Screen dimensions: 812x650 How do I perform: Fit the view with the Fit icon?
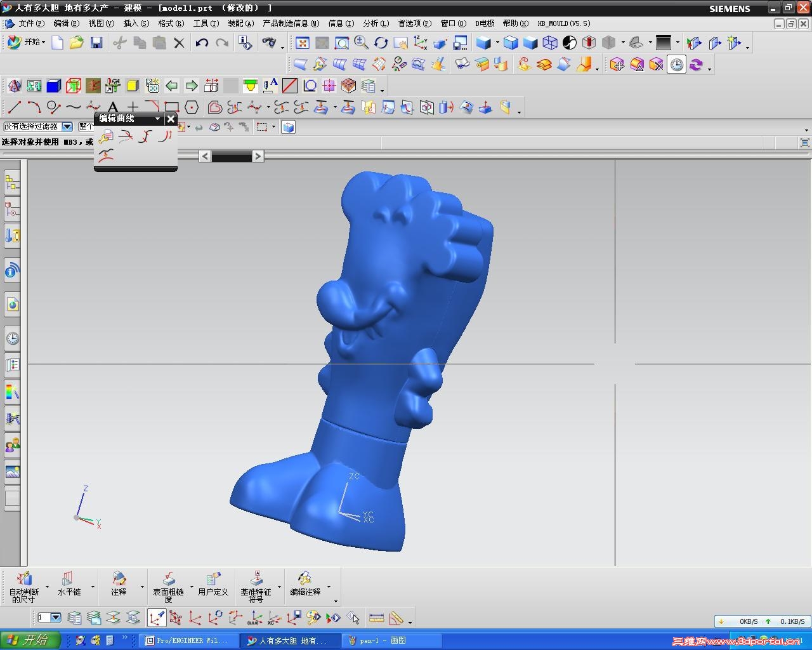point(303,43)
